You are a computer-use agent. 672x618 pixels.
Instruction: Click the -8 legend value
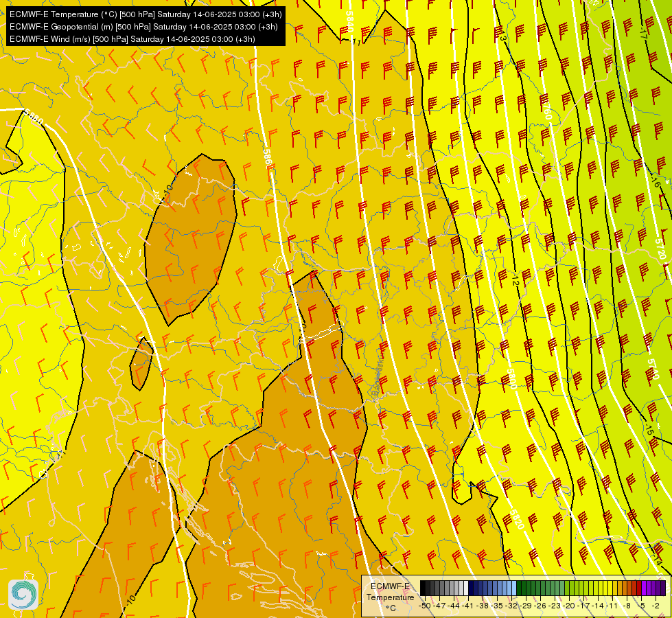(627, 606)
